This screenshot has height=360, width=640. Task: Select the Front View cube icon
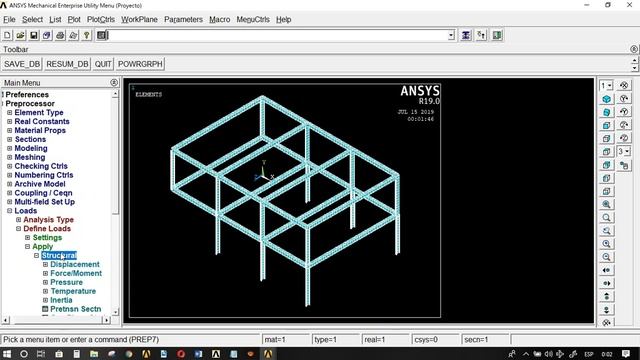[x=607, y=125]
